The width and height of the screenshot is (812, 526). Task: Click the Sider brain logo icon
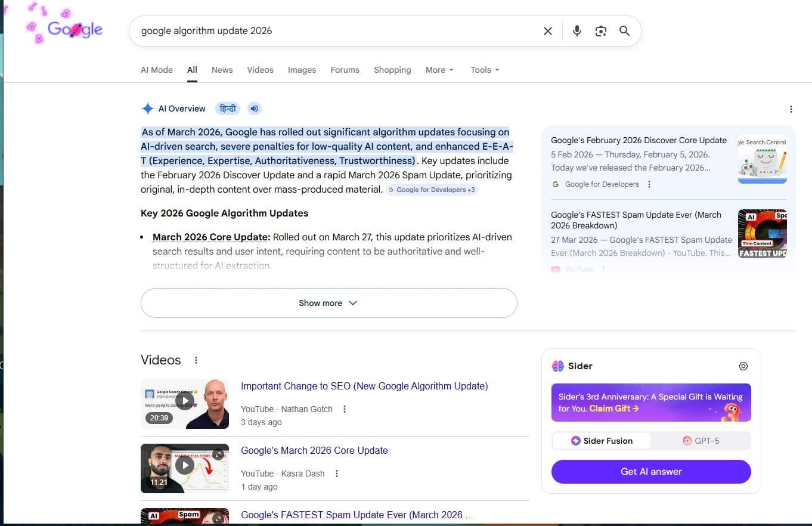pyautogui.click(x=558, y=366)
